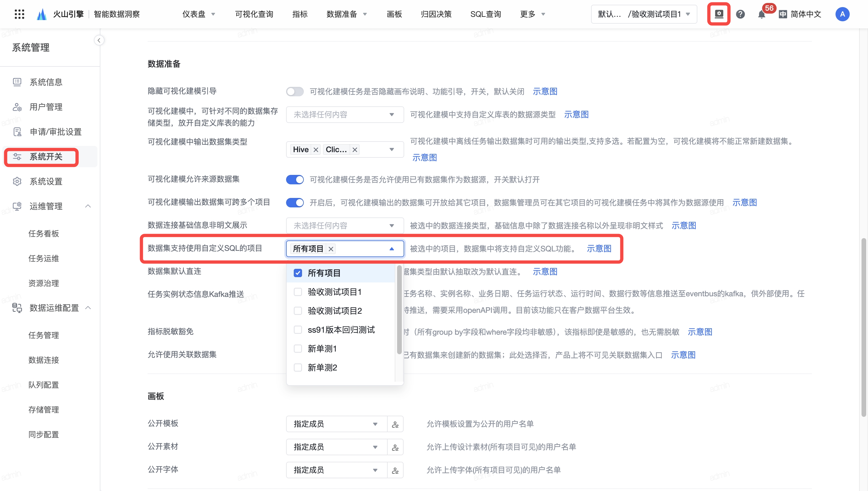Viewport: 868px width, 491px height.
Task: Toggle 隐藏可视化建模引导 switch on
Action: [x=295, y=91]
